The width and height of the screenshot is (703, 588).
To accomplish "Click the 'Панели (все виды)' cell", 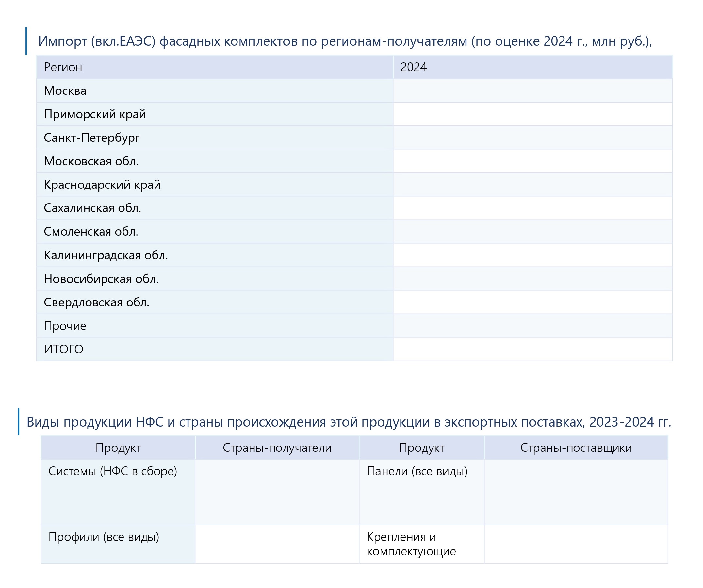I will tap(417, 471).
